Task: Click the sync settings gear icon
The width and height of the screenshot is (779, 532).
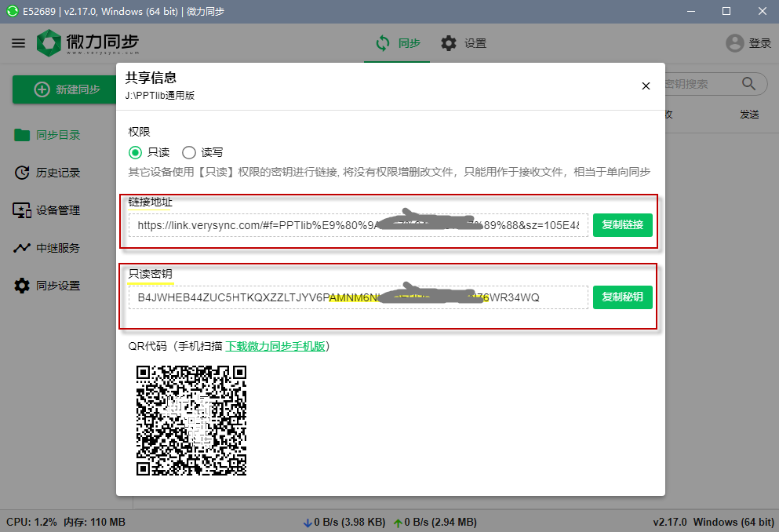Action: 22,286
